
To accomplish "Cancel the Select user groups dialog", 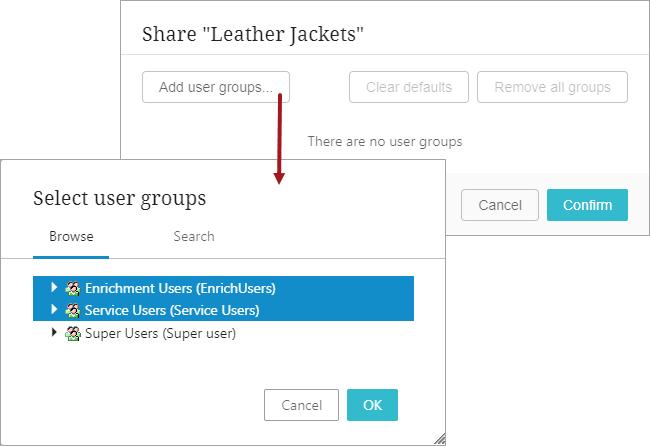I will [x=301, y=405].
